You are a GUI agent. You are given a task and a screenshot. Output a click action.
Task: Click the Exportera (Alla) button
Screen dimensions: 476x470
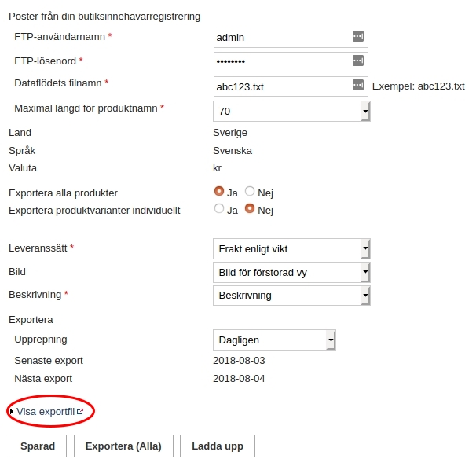(123, 446)
